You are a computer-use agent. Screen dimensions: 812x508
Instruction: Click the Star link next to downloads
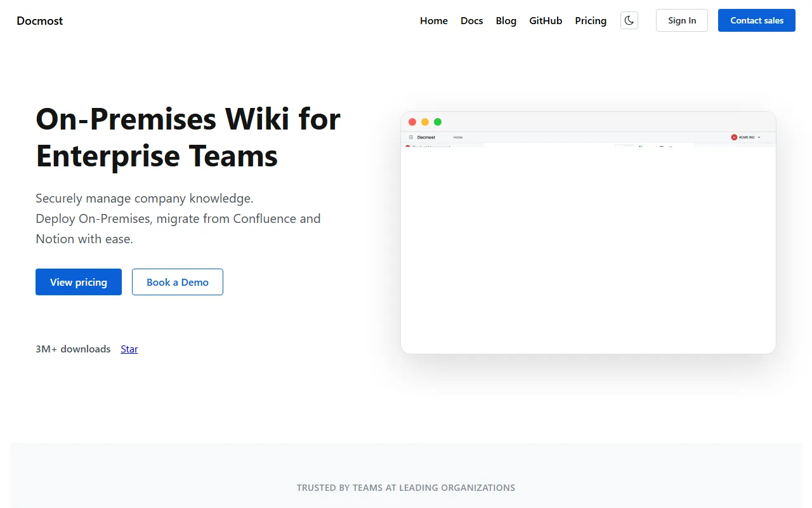click(x=129, y=349)
